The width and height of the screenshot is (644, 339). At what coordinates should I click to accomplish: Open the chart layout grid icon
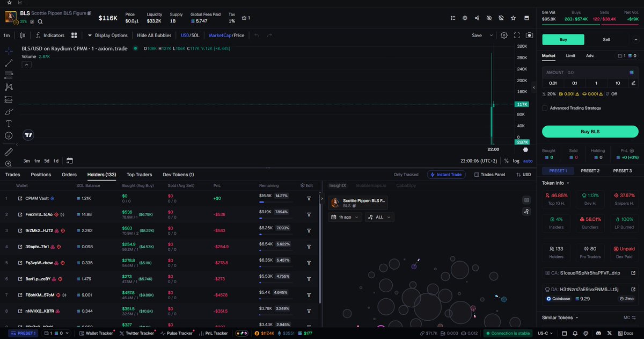[74, 35]
